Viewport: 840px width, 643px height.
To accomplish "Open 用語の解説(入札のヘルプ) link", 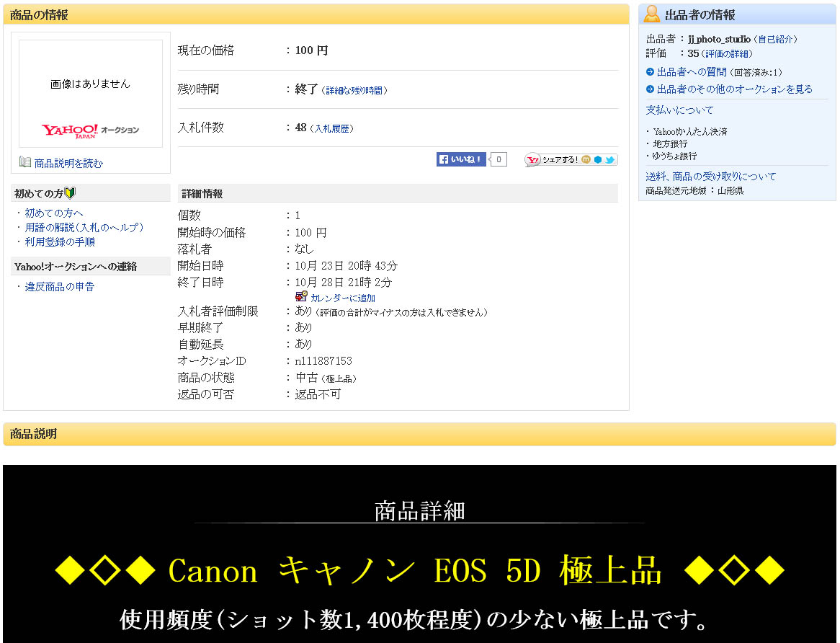I will pyautogui.click(x=84, y=227).
